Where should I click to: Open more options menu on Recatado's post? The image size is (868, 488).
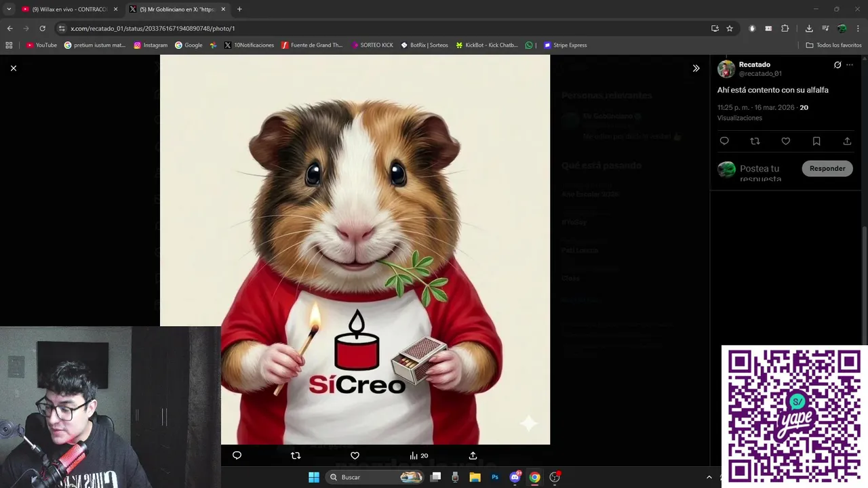850,65
